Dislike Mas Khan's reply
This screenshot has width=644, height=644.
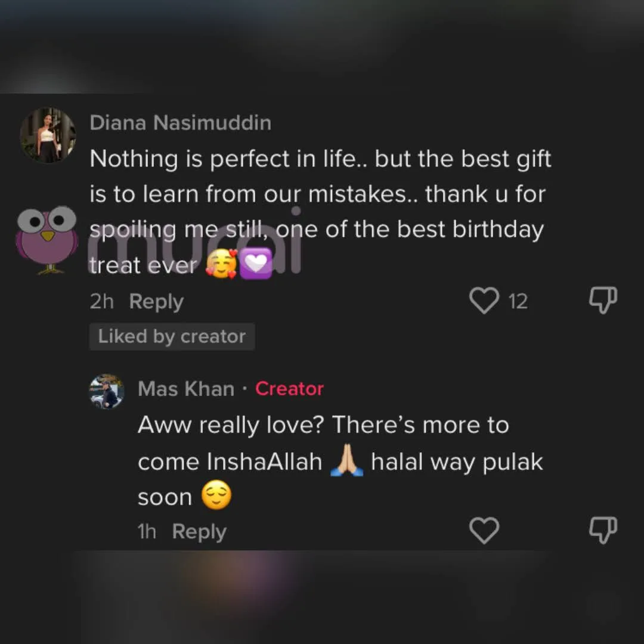click(602, 530)
